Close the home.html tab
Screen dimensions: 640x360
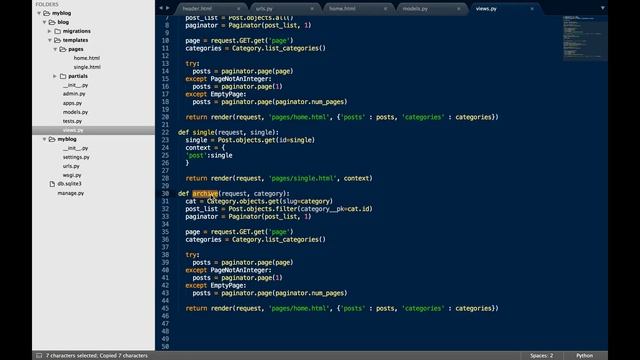(x=385, y=9)
